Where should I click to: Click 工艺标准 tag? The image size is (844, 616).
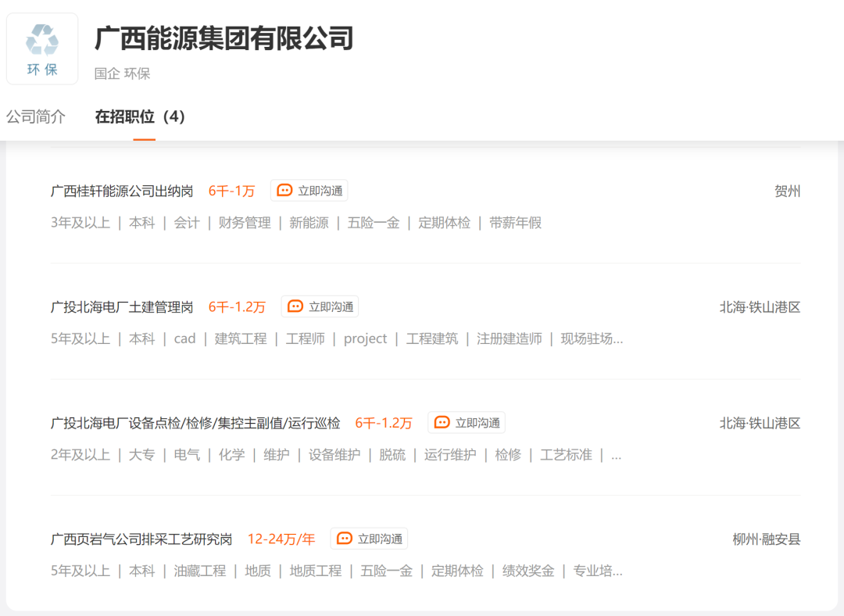[x=567, y=454]
